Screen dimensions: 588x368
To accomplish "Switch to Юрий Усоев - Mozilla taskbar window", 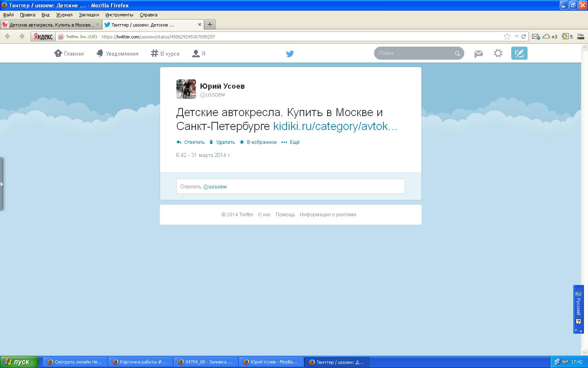I will 272,362.
